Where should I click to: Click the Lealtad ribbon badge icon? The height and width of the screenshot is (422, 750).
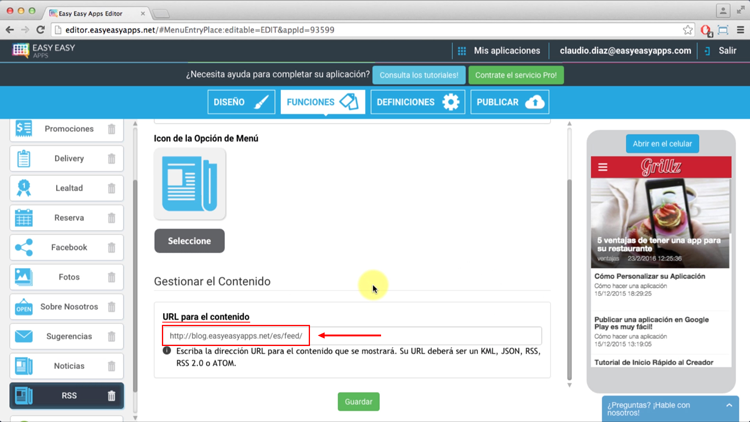[x=23, y=188]
